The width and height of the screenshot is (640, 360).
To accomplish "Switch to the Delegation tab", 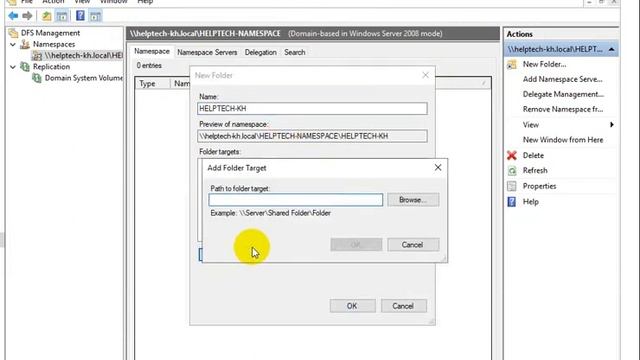I will point(260,52).
